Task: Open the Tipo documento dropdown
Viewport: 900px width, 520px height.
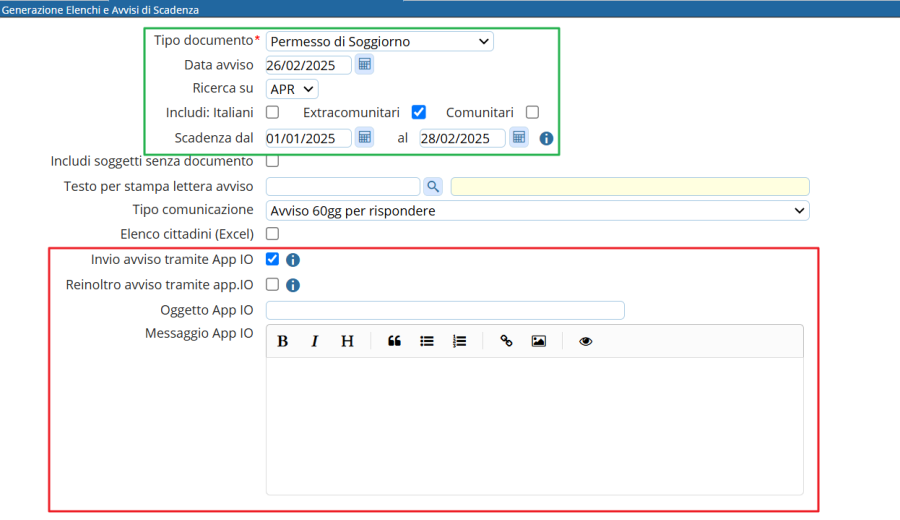Action: click(379, 41)
